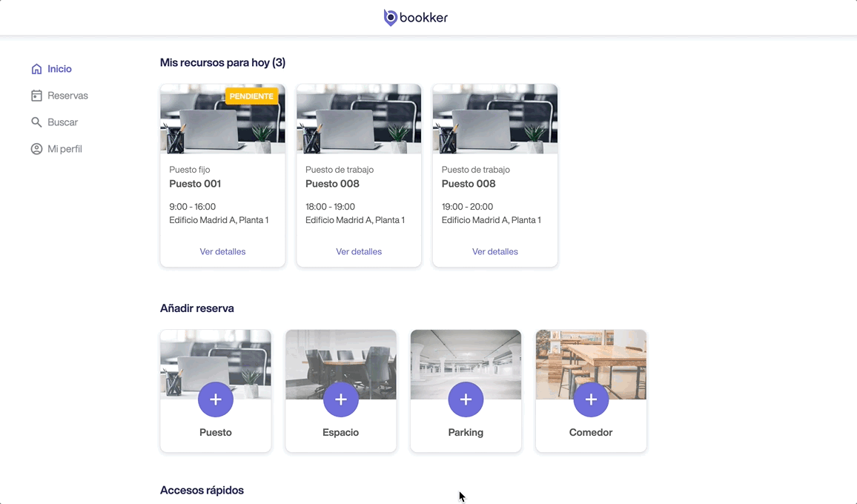The width and height of the screenshot is (857, 504).
Task: Click the PENDIENTE badge on Puesto 001
Action: (251, 96)
